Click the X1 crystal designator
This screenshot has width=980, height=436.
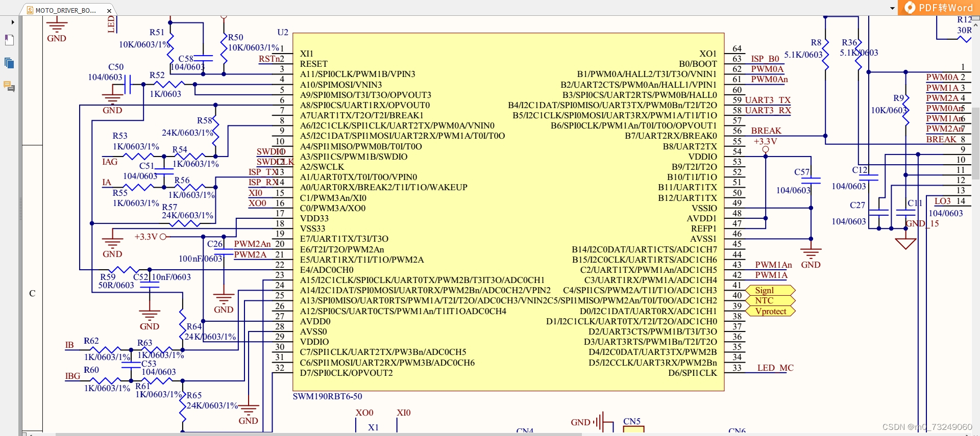click(373, 427)
